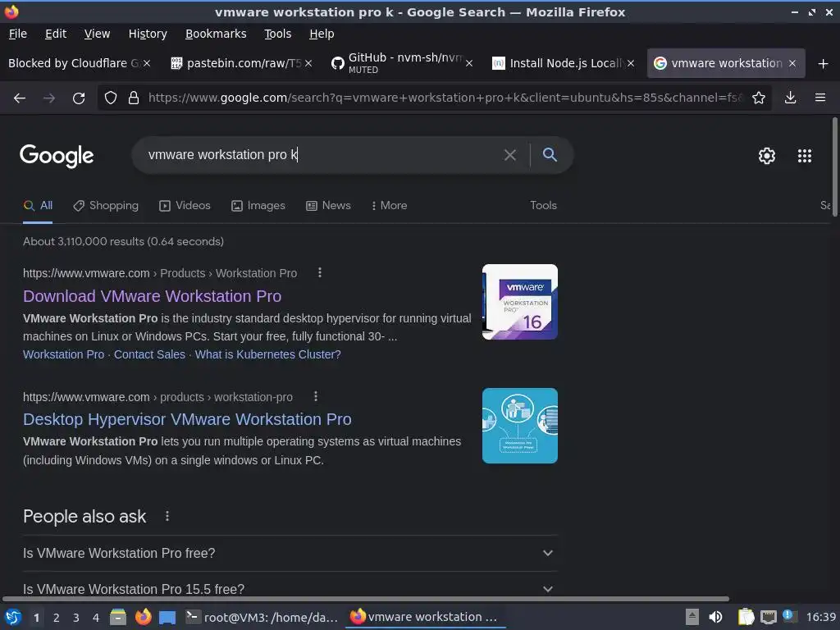Open the Tools search options
The width and height of the screenshot is (840, 630).
(x=543, y=206)
